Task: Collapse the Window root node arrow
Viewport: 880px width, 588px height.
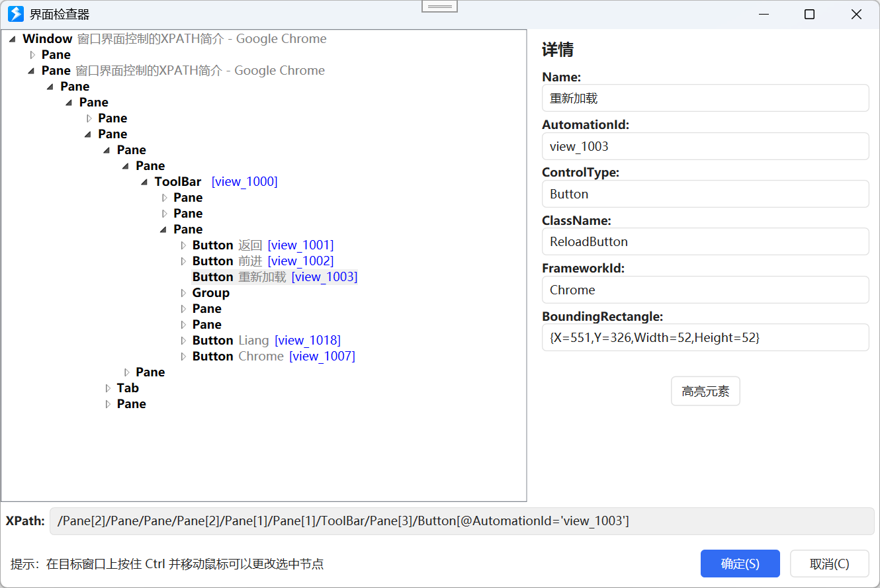Action: [13, 39]
